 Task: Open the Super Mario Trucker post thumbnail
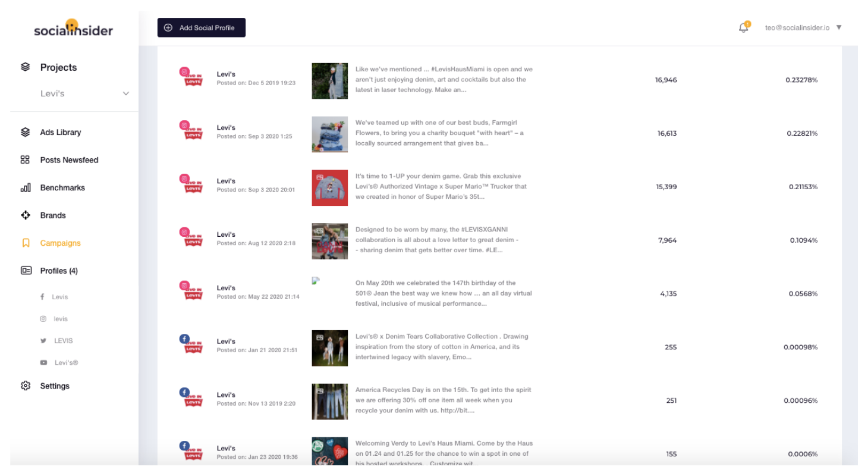329,187
